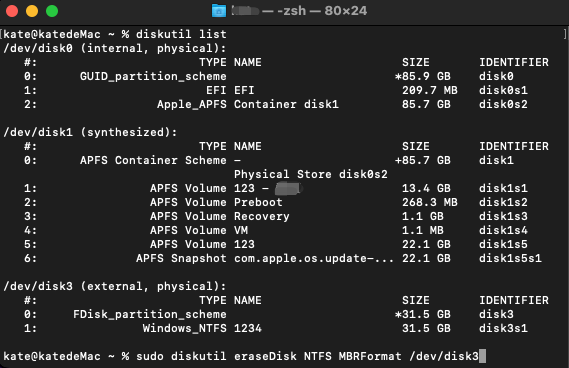Click the disk1s5s1 snapshot identifier

coord(510,258)
